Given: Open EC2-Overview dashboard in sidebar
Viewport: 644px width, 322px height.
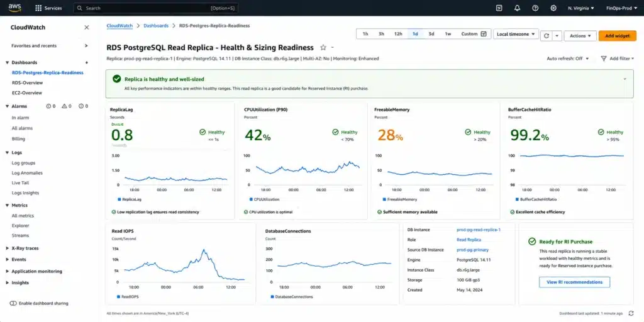Looking at the screenshot, I should [x=26, y=93].
